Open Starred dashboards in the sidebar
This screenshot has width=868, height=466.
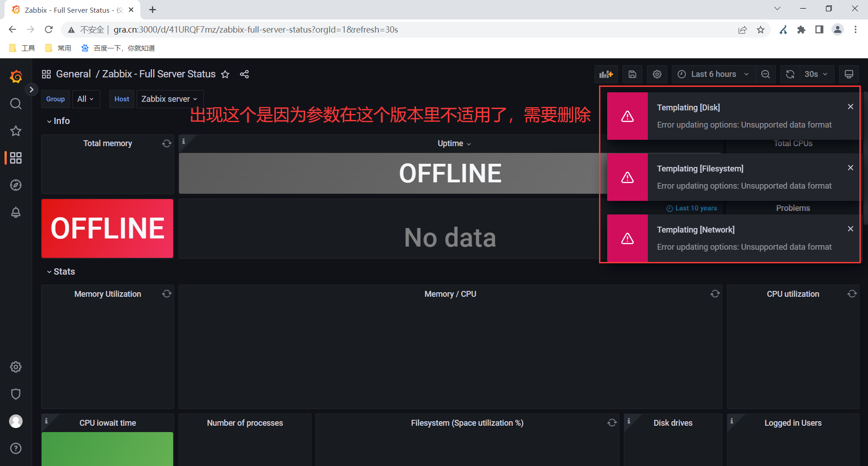click(16, 131)
